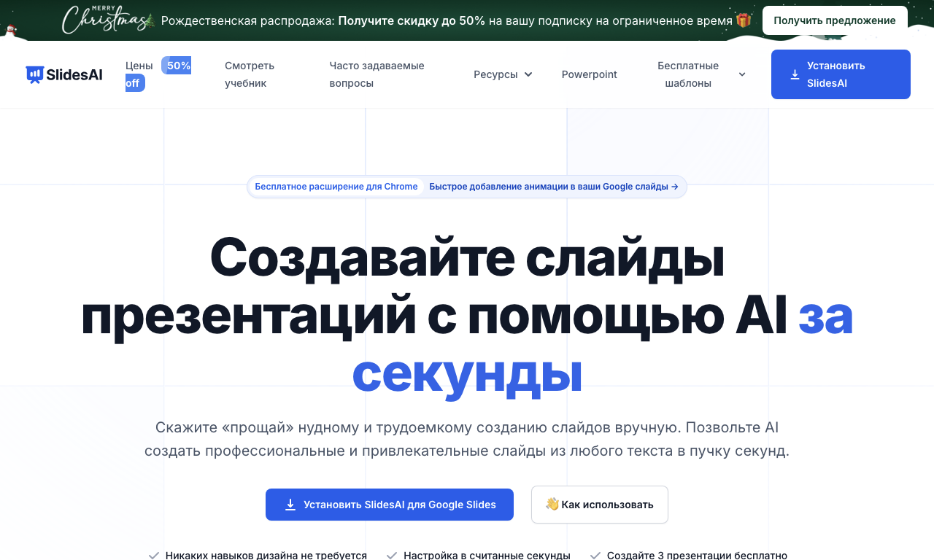This screenshot has width=934, height=560.
Task: Click download icon in header install button
Action: point(795,74)
